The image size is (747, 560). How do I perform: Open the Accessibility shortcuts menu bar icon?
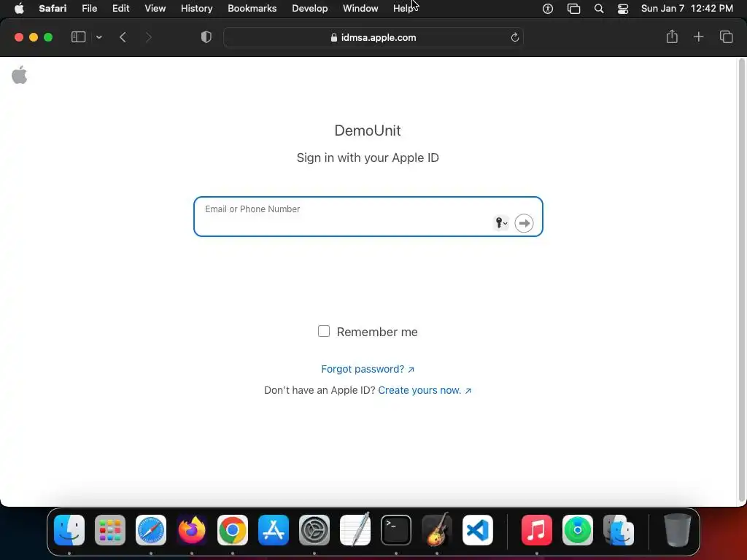point(548,9)
